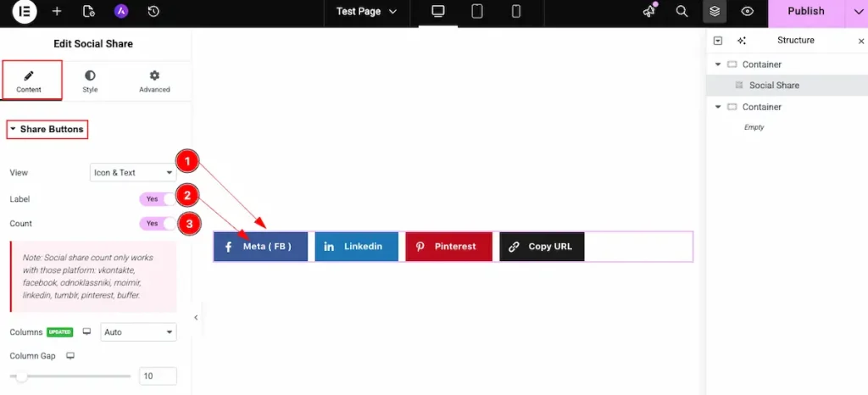Image resolution: width=868 pixels, height=395 pixels.
Task: Click the Column Gap responsive device icon
Action: pyautogui.click(x=70, y=356)
